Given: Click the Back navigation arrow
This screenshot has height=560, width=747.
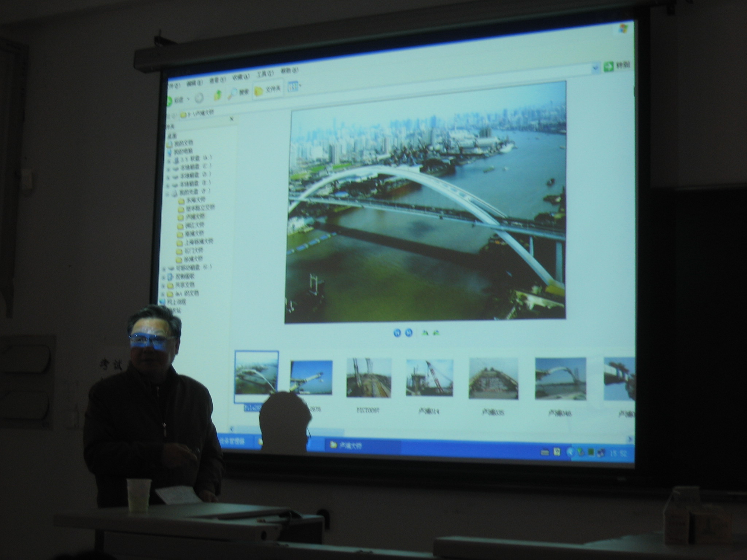Looking at the screenshot, I should [170, 100].
